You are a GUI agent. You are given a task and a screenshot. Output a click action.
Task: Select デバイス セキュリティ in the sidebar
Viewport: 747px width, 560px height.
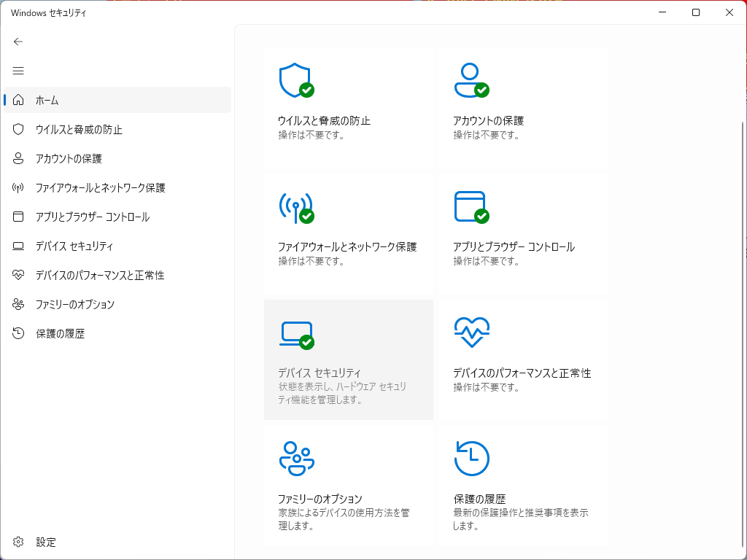(x=117, y=246)
